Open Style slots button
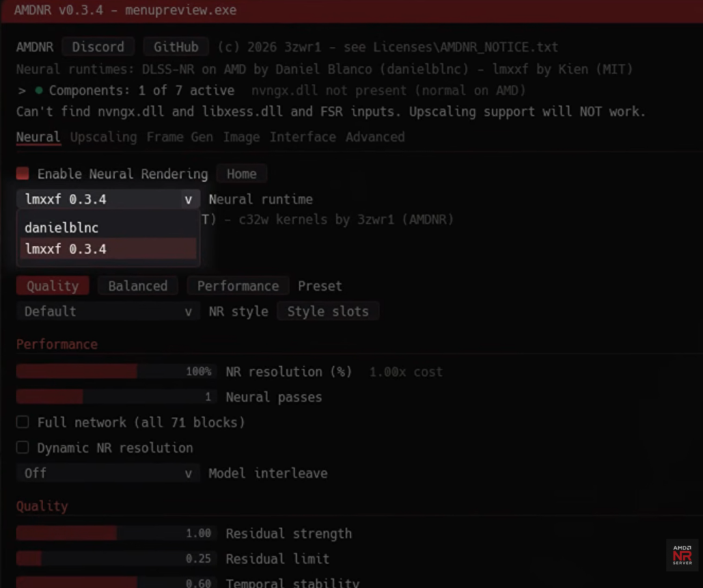The image size is (703, 588). [327, 311]
